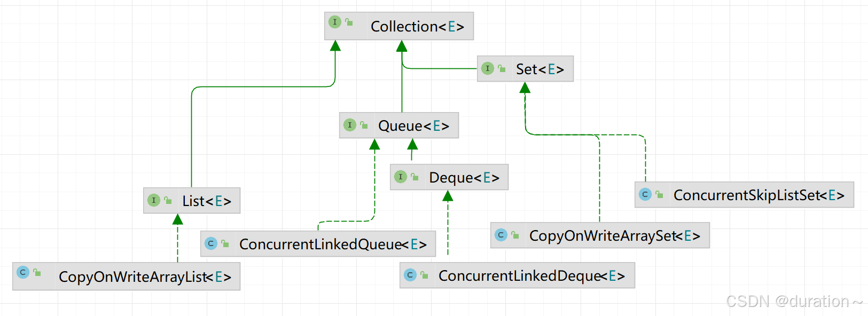This screenshot has height=316, width=868.
Task: Click the class icon on ConcurrentSkipListSet<E>
Action: click(x=645, y=194)
